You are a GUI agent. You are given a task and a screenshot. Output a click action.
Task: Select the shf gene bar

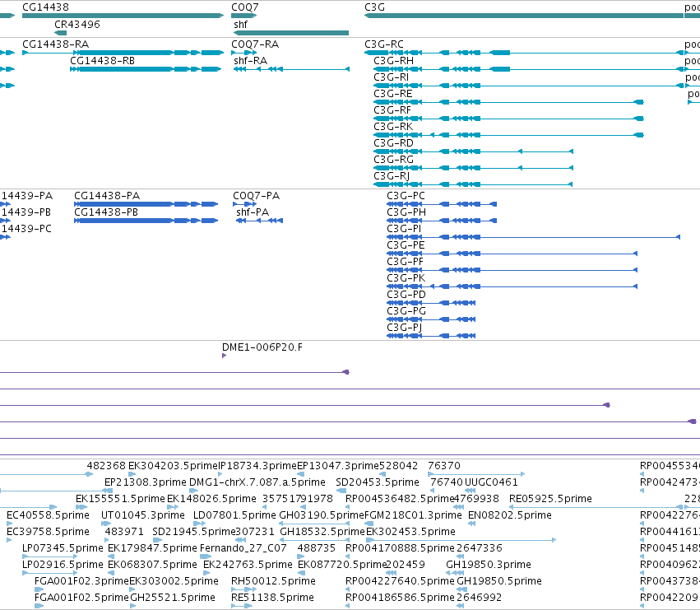[x=291, y=33]
